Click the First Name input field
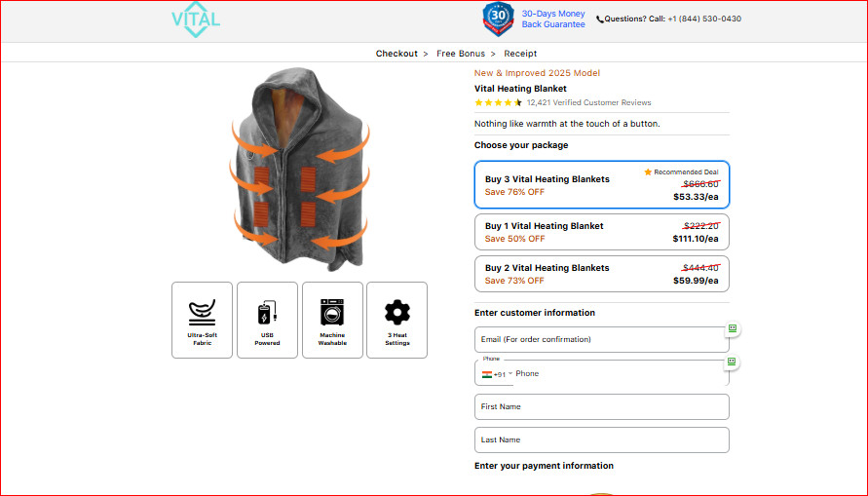Image resolution: width=868 pixels, height=496 pixels. 601,406
